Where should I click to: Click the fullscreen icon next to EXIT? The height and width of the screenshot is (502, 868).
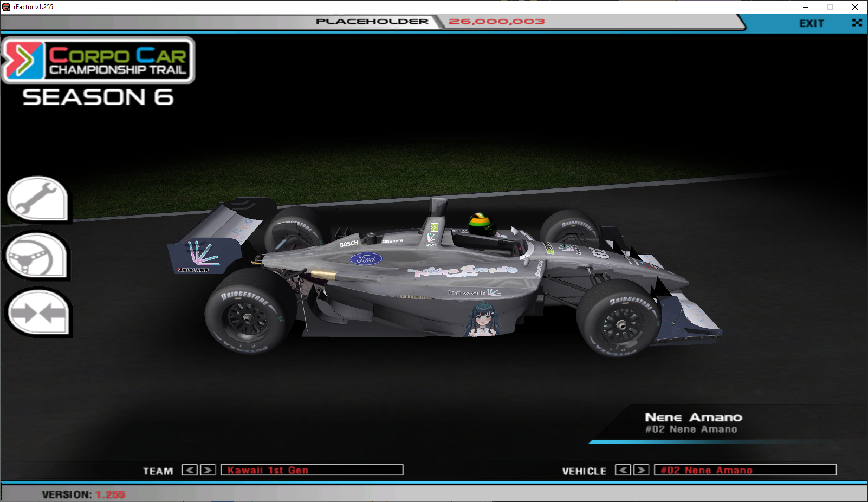[x=857, y=23]
